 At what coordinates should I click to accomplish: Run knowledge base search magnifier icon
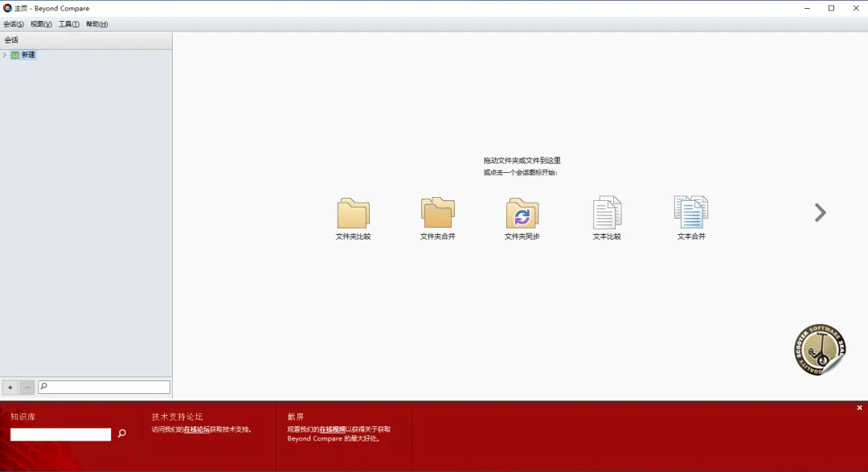(122, 433)
